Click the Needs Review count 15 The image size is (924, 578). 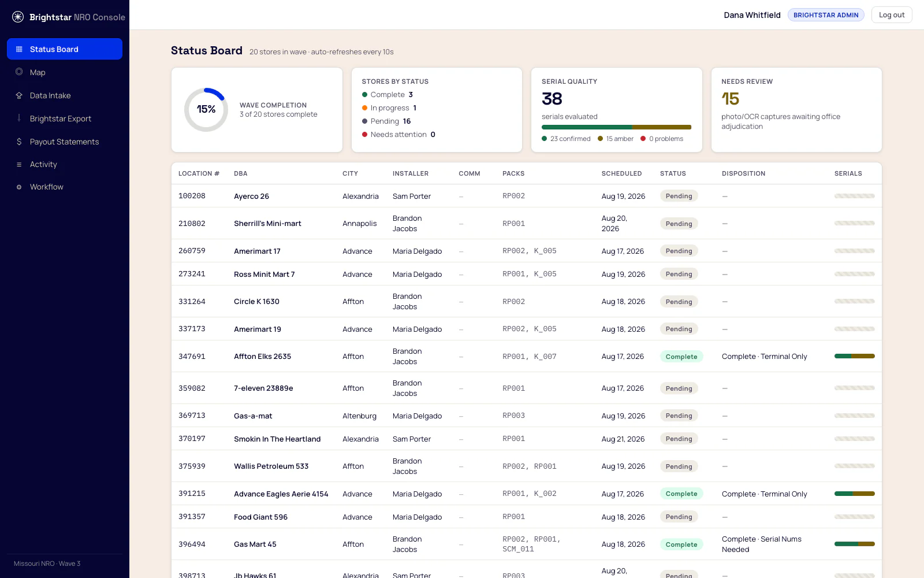pyautogui.click(x=730, y=99)
